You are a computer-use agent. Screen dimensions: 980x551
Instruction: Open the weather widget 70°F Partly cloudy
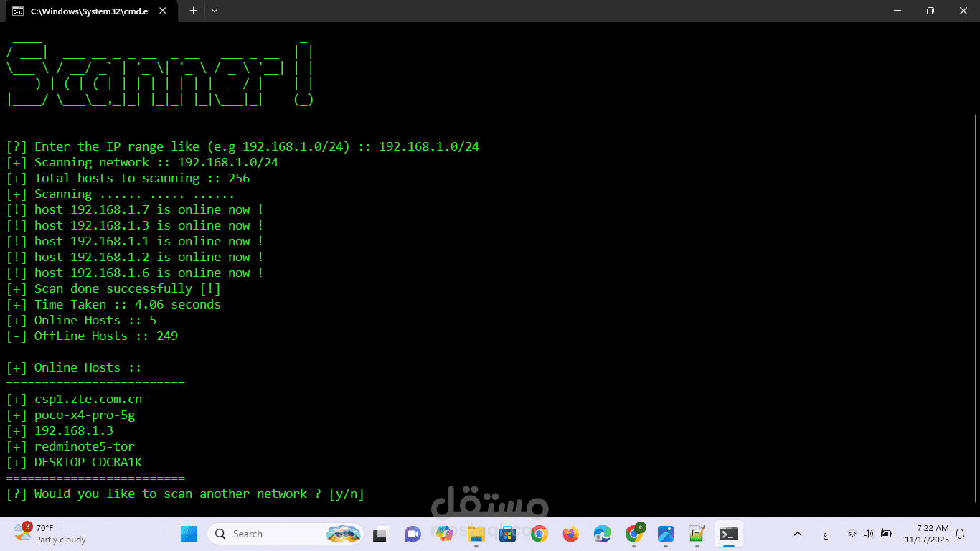pyautogui.click(x=50, y=534)
